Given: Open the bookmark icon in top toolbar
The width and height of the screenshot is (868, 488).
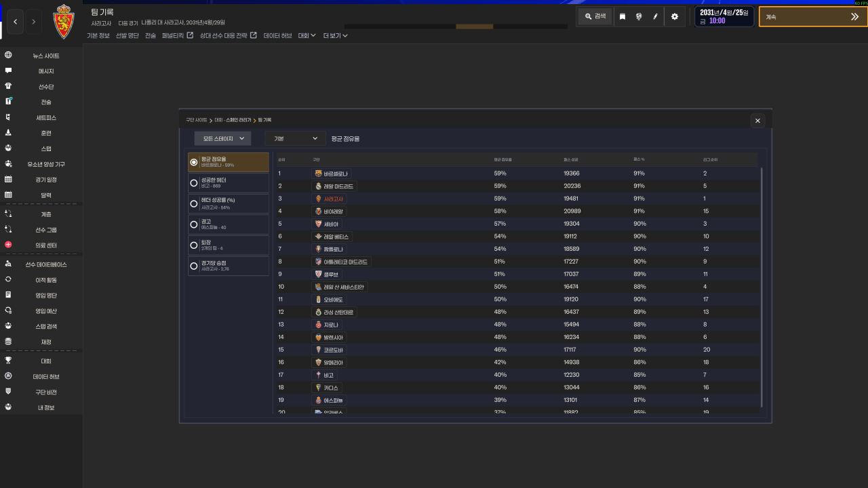Looking at the screenshot, I should [623, 16].
